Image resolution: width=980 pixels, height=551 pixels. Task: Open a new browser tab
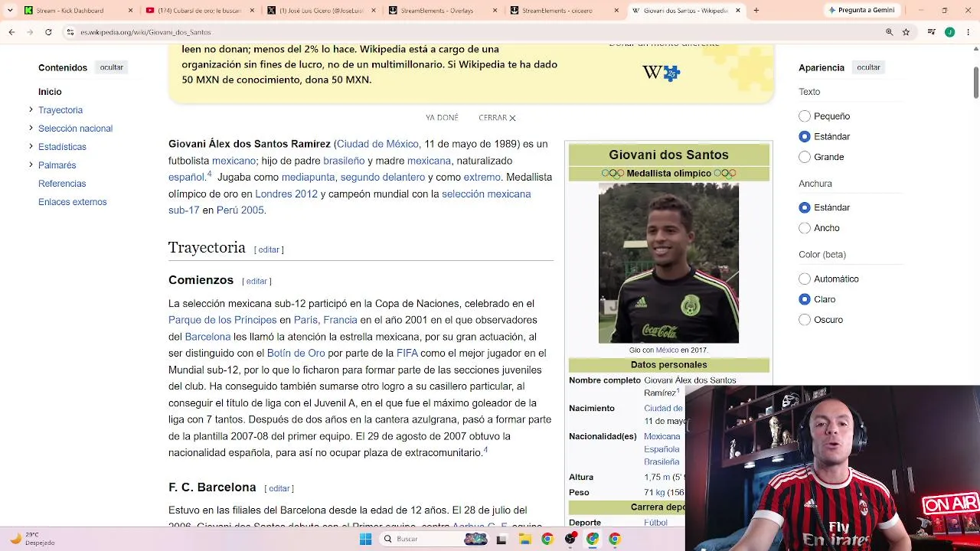[x=756, y=11]
